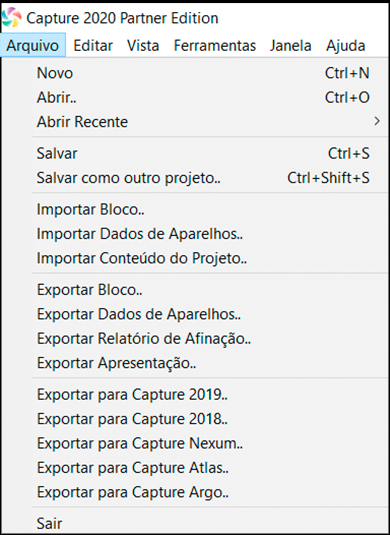Expand the Abrir Recente submenu arrow

[x=377, y=121]
